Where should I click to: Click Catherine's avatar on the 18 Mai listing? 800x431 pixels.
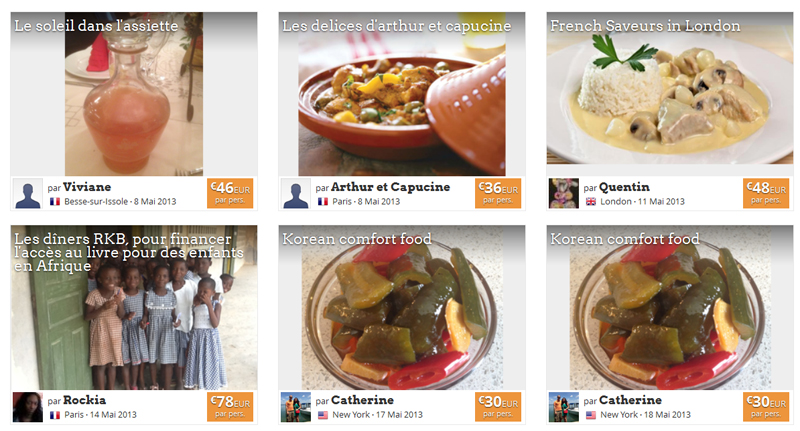click(x=563, y=407)
